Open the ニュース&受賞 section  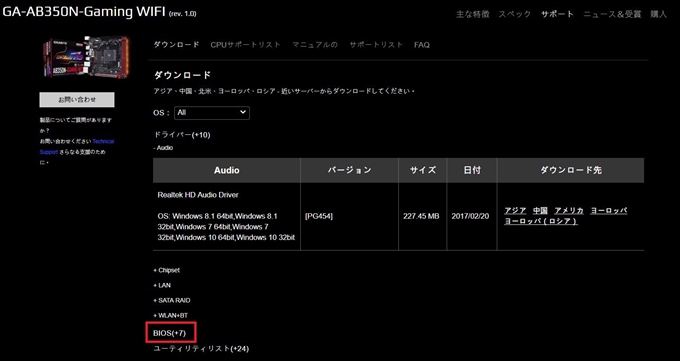point(612,14)
